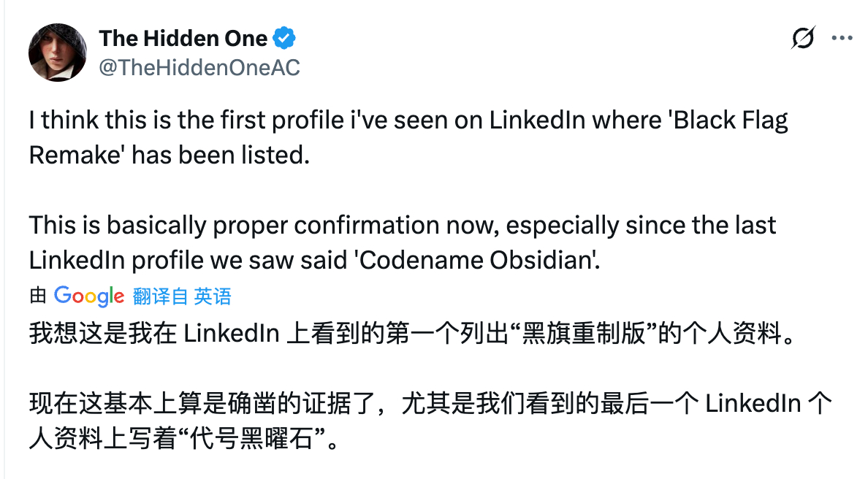The height and width of the screenshot is (479, 868).
Task: Click the English line starting "This is basically"
Action: pos(402,225)
